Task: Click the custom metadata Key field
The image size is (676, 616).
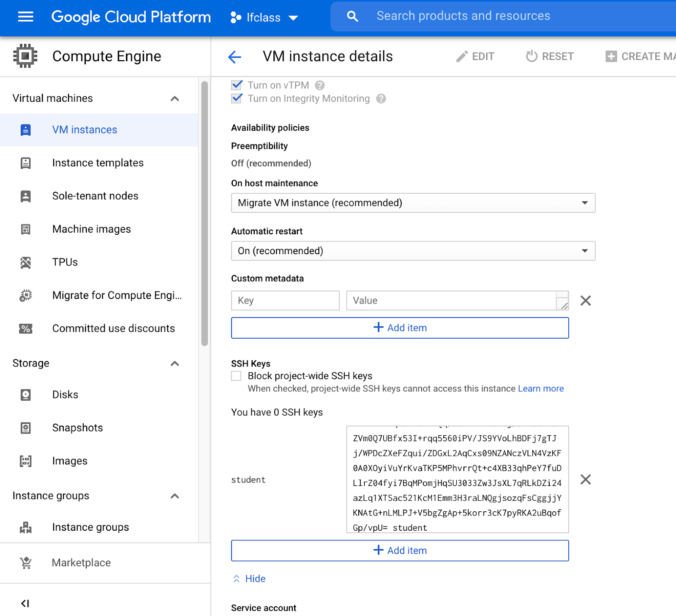Action: point(285,301)
